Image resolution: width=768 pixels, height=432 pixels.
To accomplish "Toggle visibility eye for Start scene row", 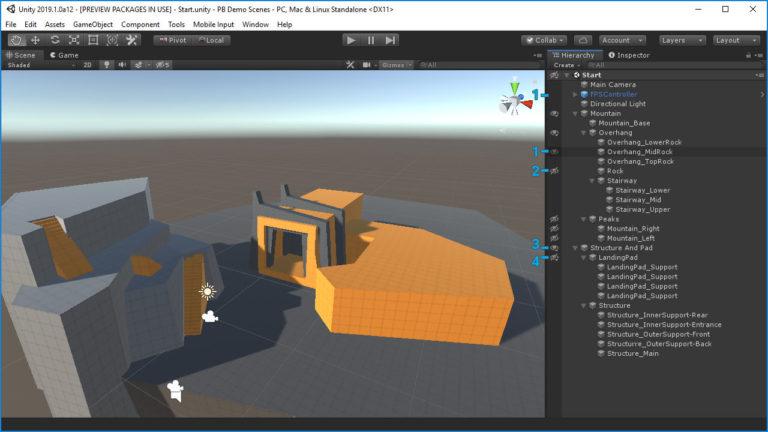I will (554, 75).
